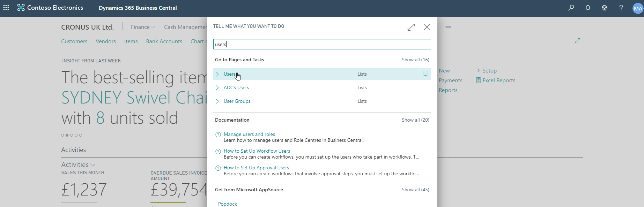Go to Bank Accounts list
Image resolution: width=644 pixels, height=207 pixels.
pyautogui.click(x=164, y=41)
